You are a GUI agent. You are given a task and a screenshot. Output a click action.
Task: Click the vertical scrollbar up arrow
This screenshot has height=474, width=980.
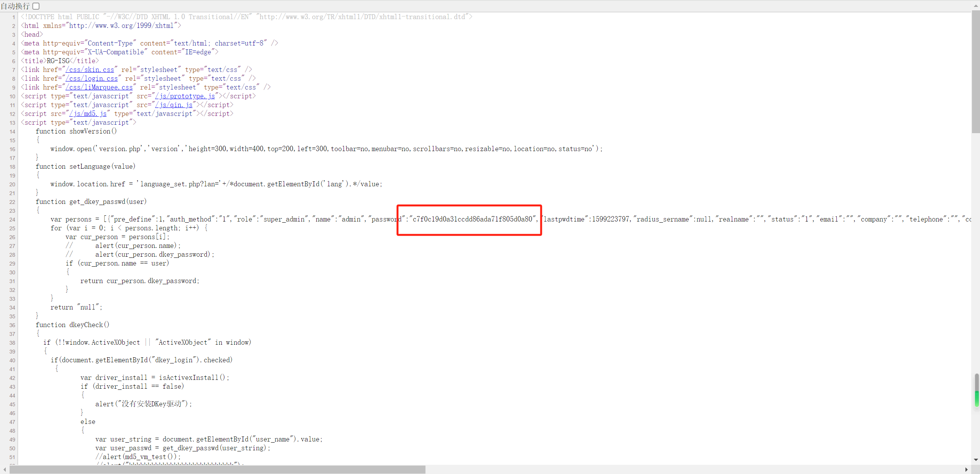976,5
